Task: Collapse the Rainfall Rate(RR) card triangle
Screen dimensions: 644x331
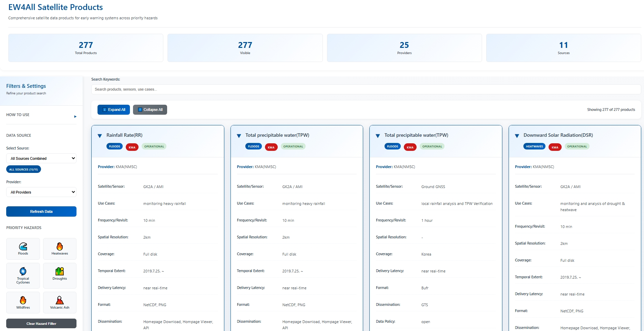Action: pos(100,136)
